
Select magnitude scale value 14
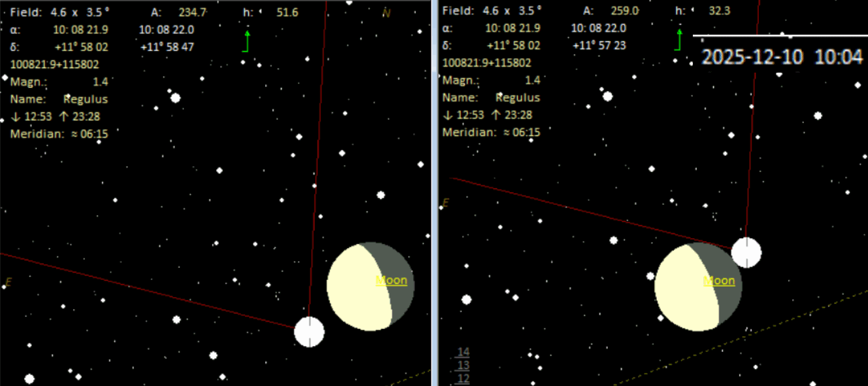[463, 352]
